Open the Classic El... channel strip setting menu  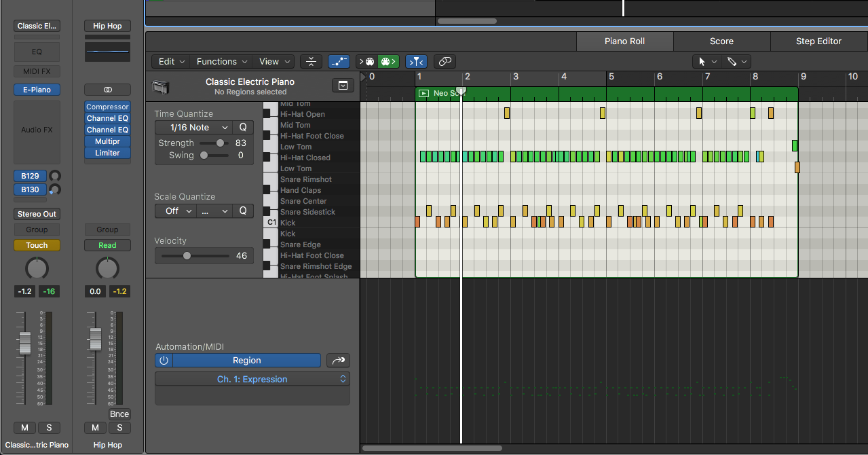pyautogui.click(x=37, y=26)
